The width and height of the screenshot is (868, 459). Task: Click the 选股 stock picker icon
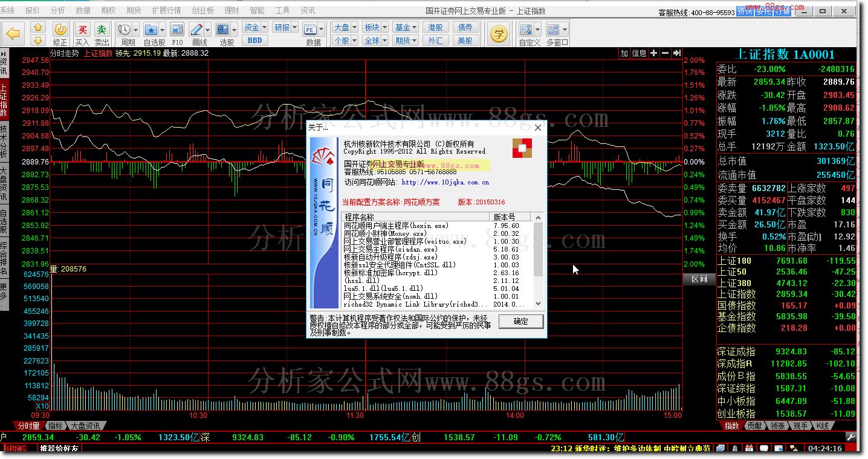pos(223,30)
